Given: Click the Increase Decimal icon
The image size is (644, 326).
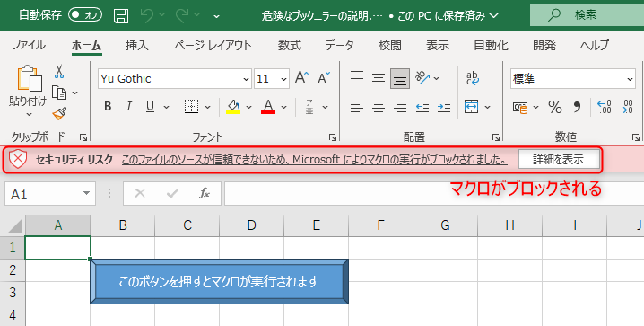Looking at the screenshot, I should pyautogui.click(x=605, y=107).
